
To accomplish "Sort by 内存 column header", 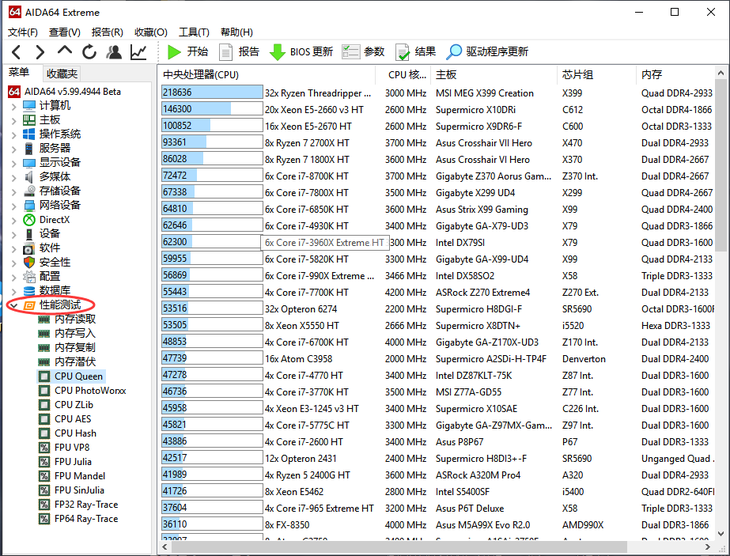I will (x=675, y=75).
